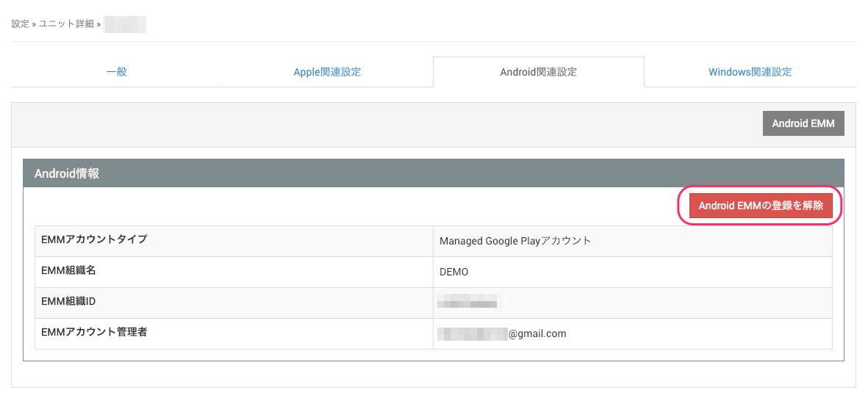Screen dimensions: 868x401
Task: Click the Managed Google Playアカウント value
Action: [514, 241]
